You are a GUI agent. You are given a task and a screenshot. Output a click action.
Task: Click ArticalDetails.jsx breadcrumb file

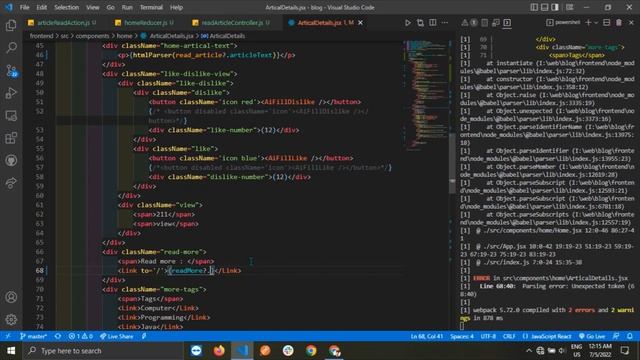[x=171, y=36]
